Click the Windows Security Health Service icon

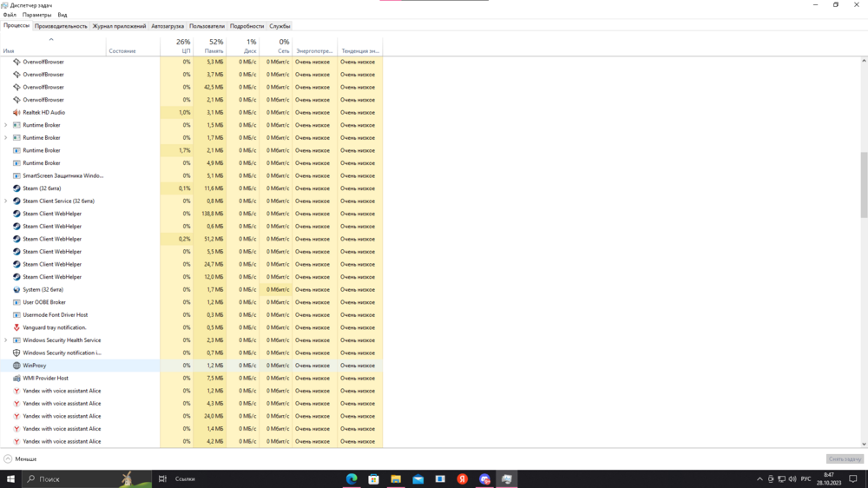pos(16,340)
